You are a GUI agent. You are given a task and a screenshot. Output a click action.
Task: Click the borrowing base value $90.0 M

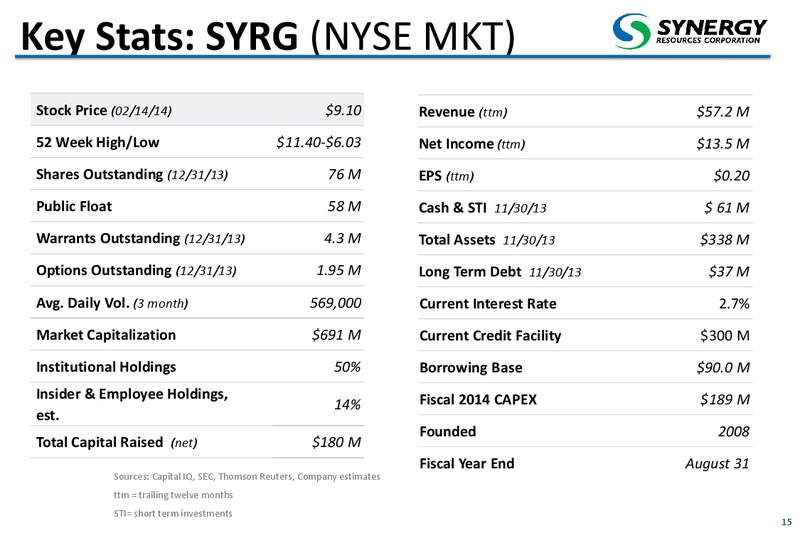(x=723, y=368)
